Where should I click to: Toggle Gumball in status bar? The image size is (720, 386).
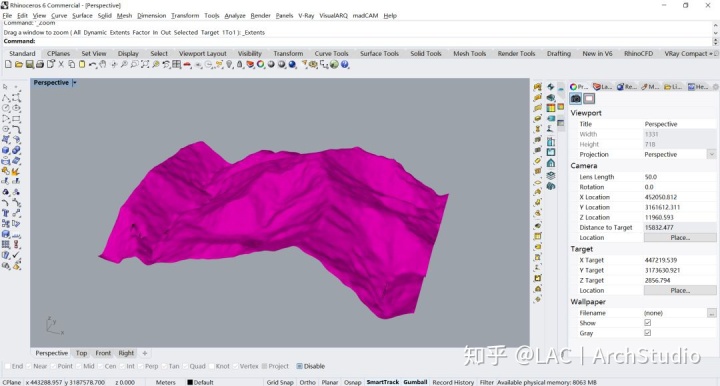pyautogui.click(x=415, y=382)
